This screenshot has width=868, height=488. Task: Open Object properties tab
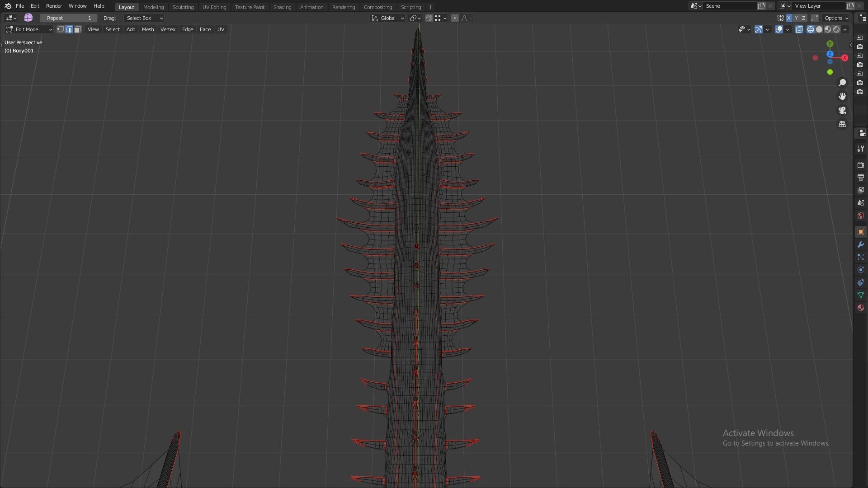(x=861, y=232)
